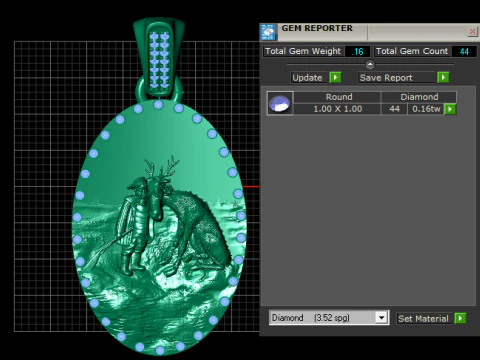Click the 0.16tw weight cell
480x360 pixels.
point(426,109)
